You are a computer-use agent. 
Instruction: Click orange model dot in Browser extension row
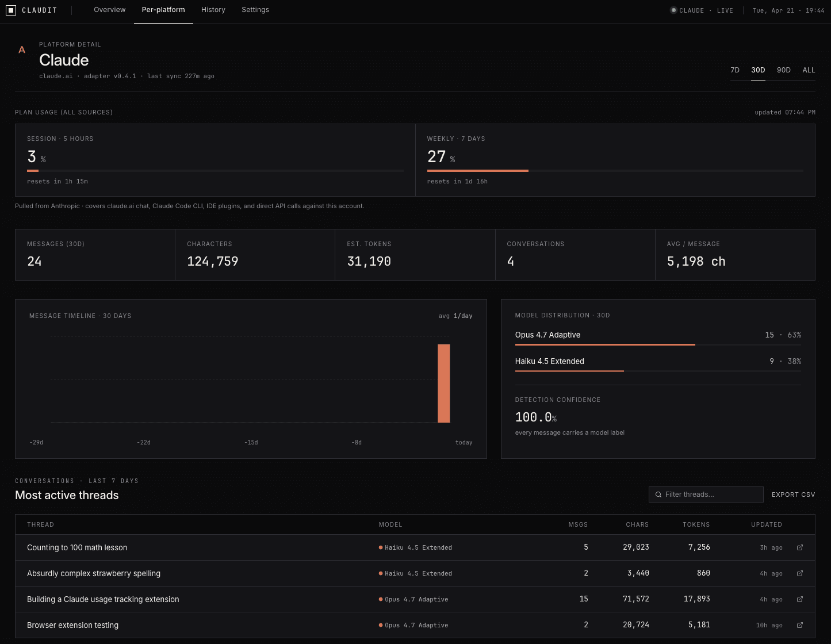coord(381,625)
